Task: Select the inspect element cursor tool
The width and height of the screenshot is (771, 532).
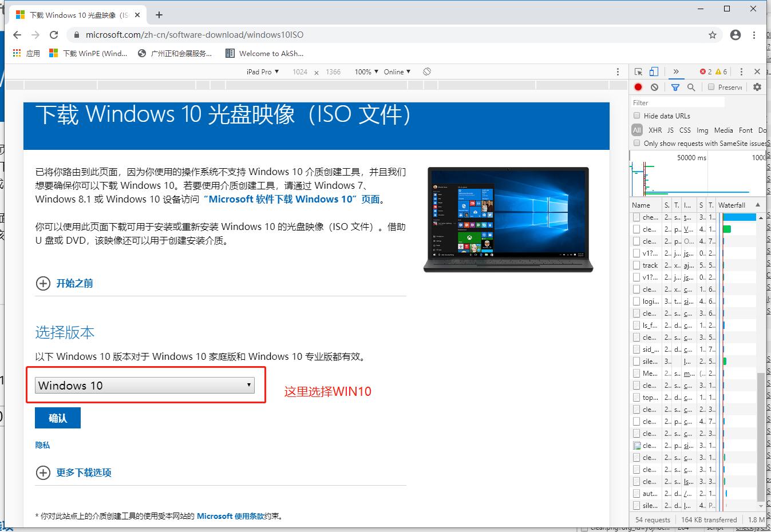Action: (639, 72)
